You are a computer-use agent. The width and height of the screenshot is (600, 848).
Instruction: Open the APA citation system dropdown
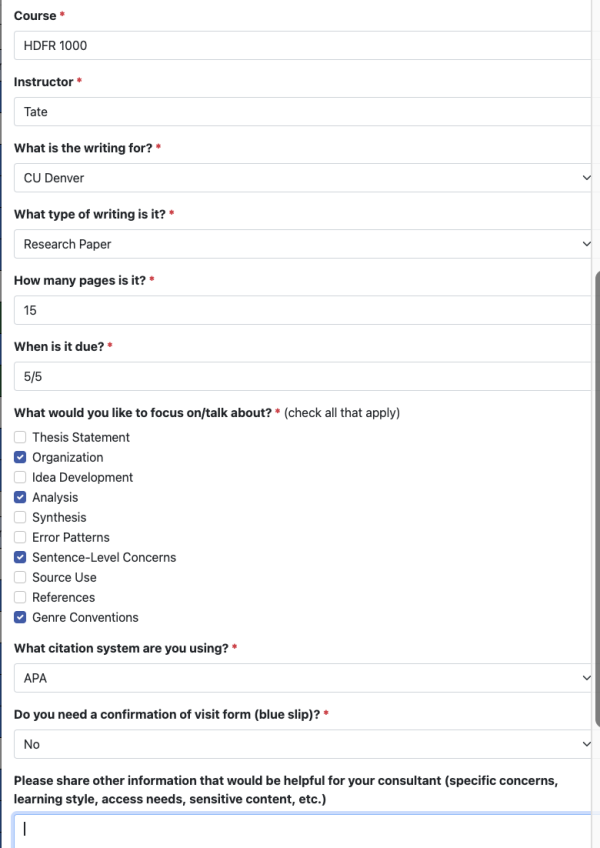click(302, 678)
